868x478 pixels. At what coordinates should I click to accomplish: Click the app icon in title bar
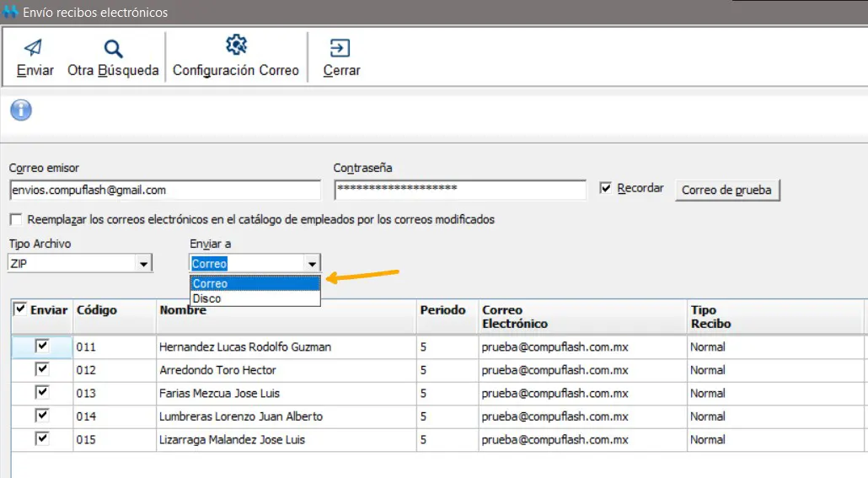10,12
